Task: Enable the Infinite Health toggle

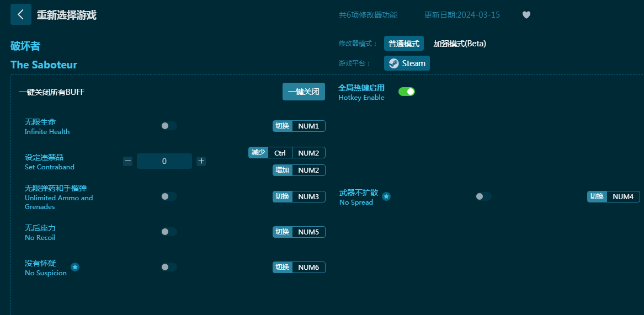Action: coord(168,126)
